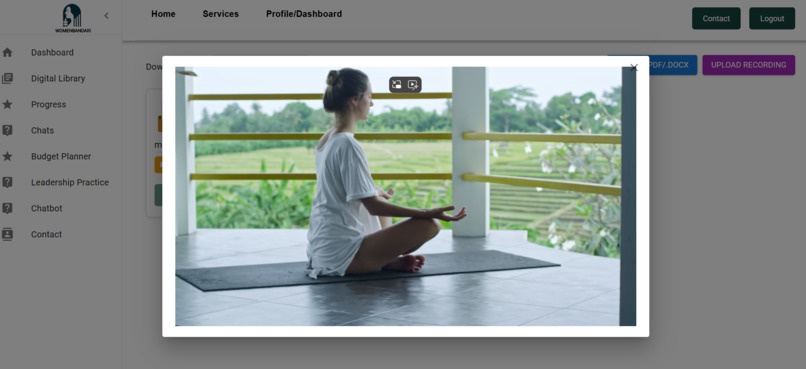Click the meditation video in the modal
The height and width of the screenshot is (369, 806).
(x=406, y=196)
